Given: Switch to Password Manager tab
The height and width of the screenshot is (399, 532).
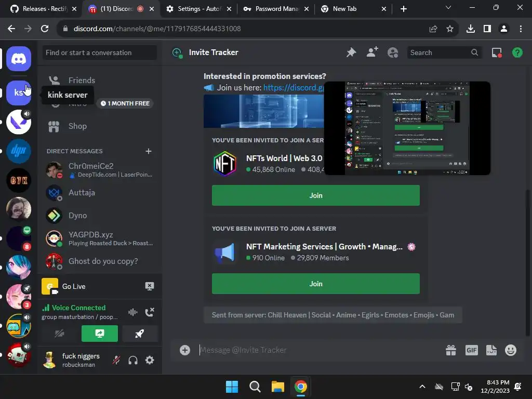Looking at the screenshot, I should coord(276,9).
